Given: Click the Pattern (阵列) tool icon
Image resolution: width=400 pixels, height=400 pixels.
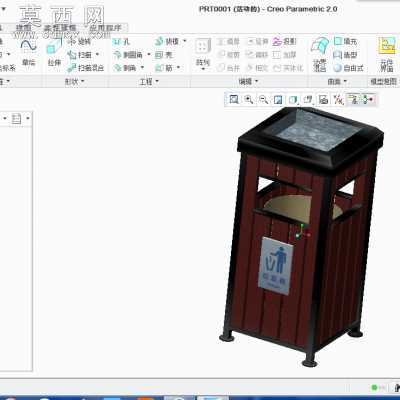Looking at the screenshot, I should (203, 47).
